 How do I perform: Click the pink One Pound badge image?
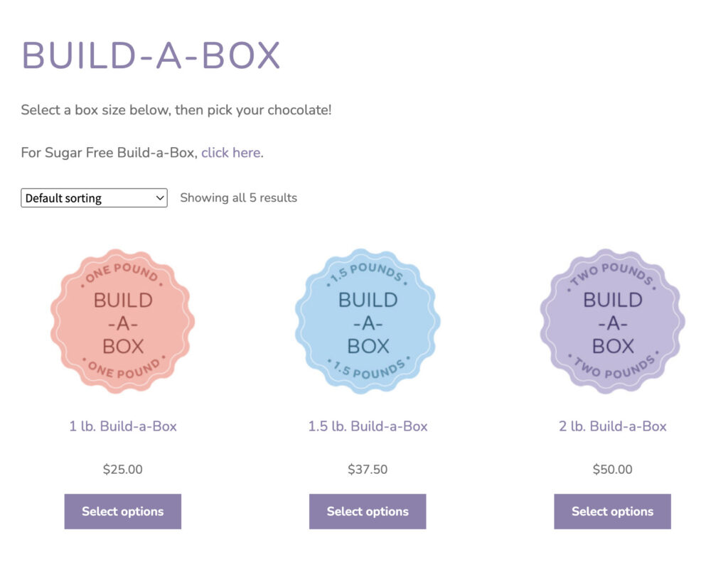tap(122, 321)
